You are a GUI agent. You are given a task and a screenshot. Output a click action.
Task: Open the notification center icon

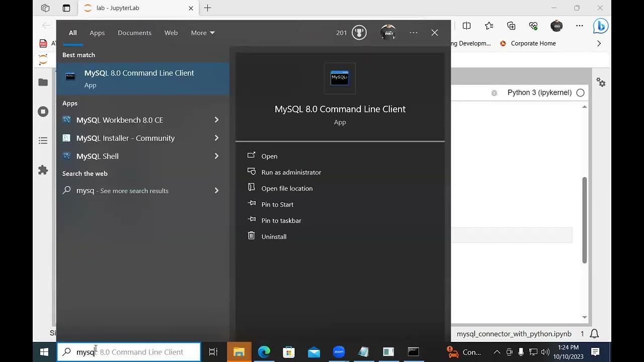pos(595,352)
